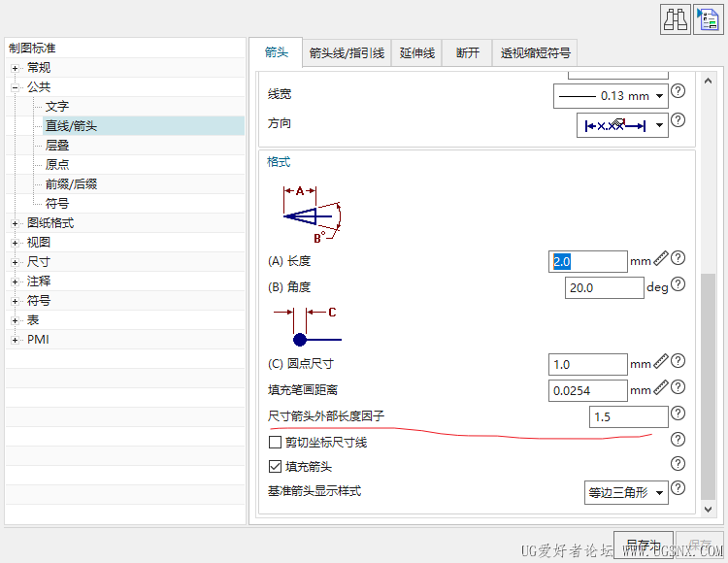Expand the 表 tree node
The height and width of the screenshot is (563, 728).
point(16,320)
